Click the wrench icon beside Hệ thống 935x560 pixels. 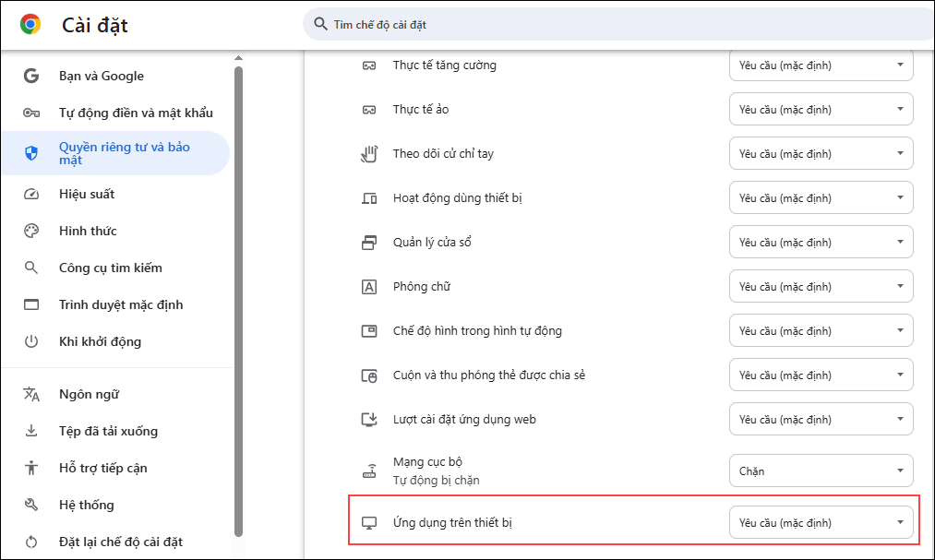[31, 505]
